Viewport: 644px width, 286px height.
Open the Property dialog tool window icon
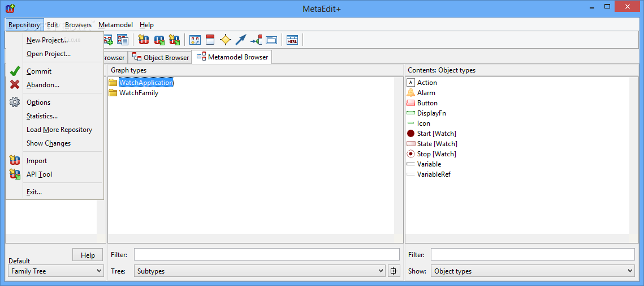[271, 40]
